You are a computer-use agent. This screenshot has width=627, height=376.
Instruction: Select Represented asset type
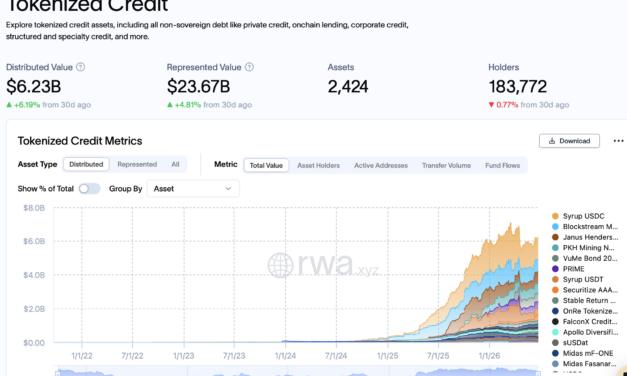coord(137,164)
